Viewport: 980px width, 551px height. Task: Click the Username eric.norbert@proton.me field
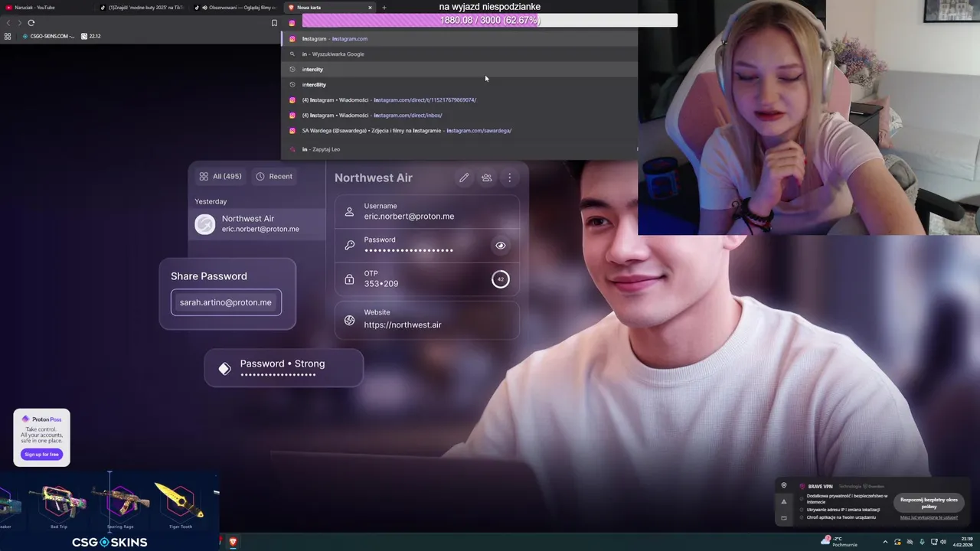[427, 211]
